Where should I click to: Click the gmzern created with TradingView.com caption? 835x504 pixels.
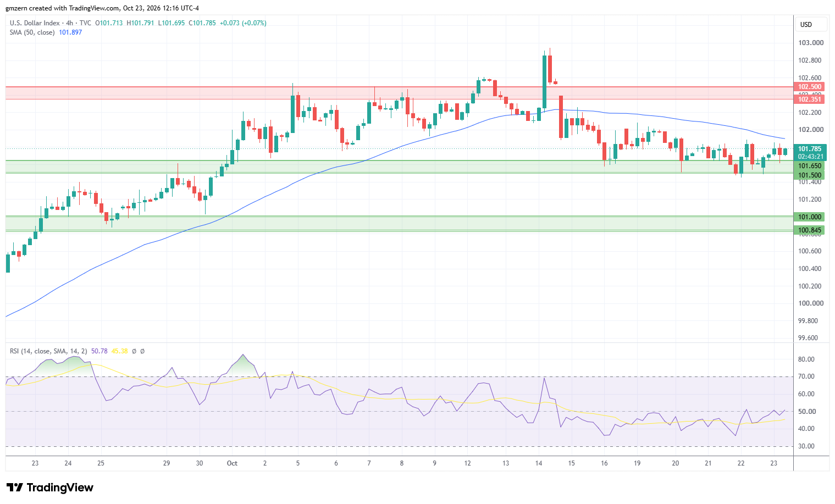(102, 8)
